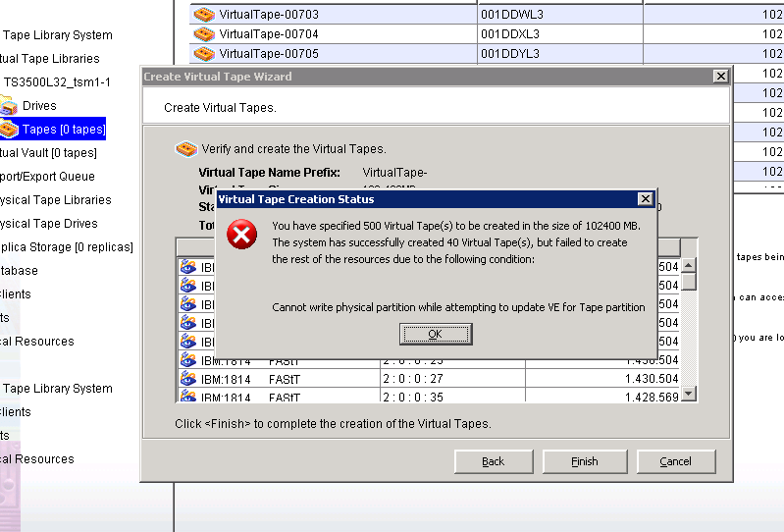Select Virtual Vault [0 tapes] node
Screen dimensions: 784x532
coord(48,153)
